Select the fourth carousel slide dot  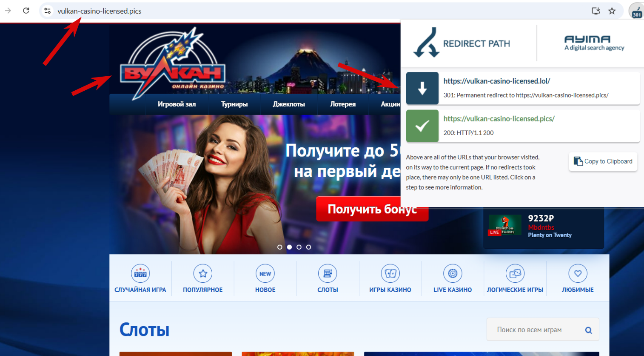pyautogui.click(x=309, y=247)
